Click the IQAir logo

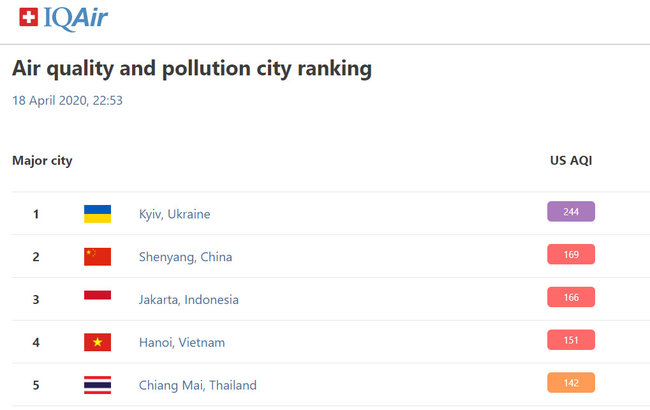pos(75,17)
